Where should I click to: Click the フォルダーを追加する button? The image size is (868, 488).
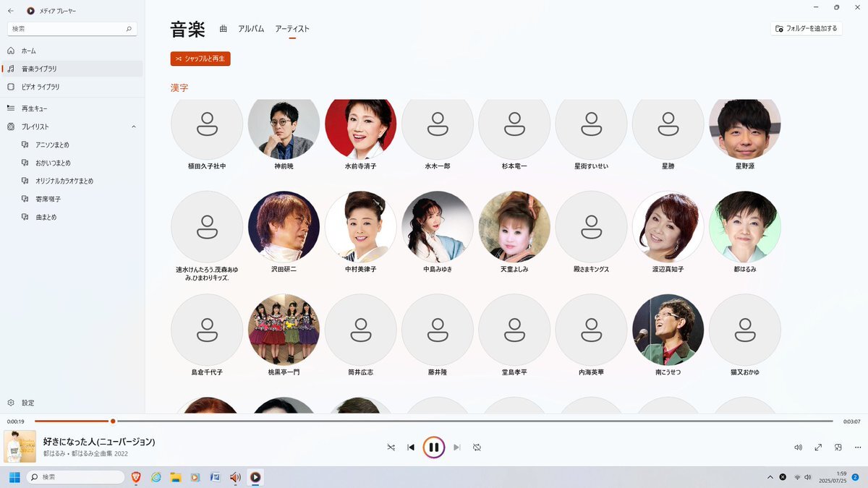pyautogui.click(x=807, y=28)
